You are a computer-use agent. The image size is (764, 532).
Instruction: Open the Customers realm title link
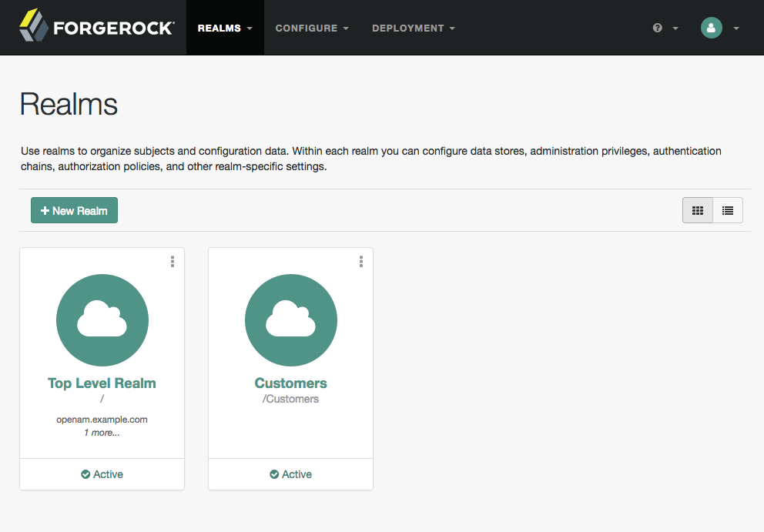tap(291, 383)
